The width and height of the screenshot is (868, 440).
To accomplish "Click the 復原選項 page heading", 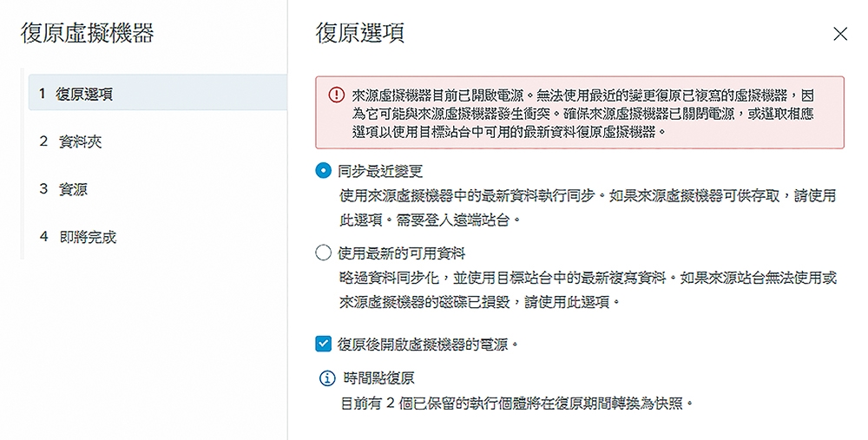I will coord(360,33).
